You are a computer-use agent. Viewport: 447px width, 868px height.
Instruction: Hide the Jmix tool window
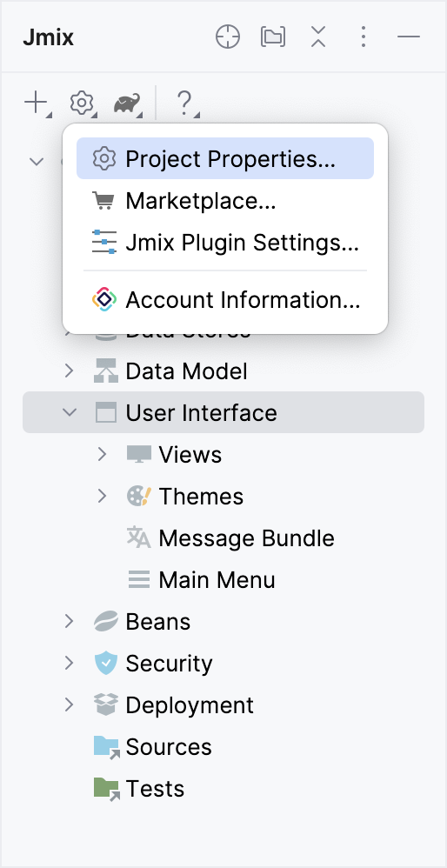click(409, 37)
